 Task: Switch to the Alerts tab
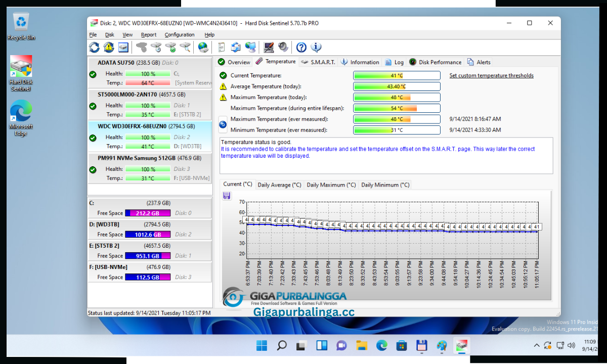[479, 62]
